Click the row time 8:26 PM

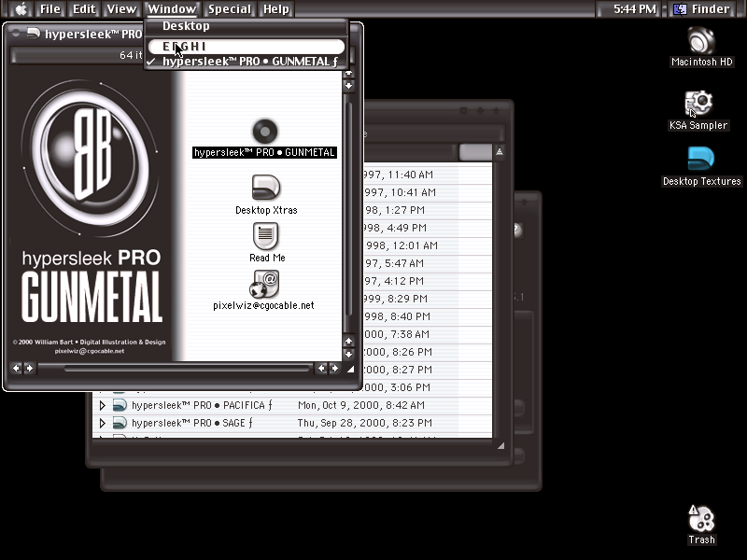[x=412, y=352]
